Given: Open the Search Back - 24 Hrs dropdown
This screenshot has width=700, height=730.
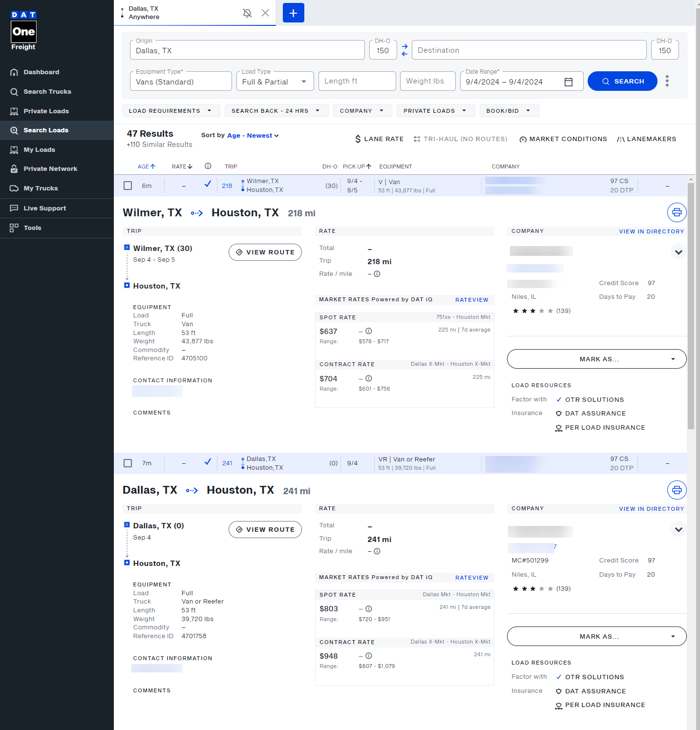Looking at the screenshot, I should point(276,111).
